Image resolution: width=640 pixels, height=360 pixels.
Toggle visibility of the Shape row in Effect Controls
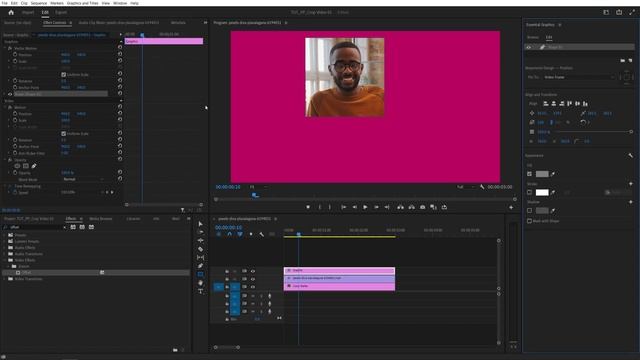point(10,94)
